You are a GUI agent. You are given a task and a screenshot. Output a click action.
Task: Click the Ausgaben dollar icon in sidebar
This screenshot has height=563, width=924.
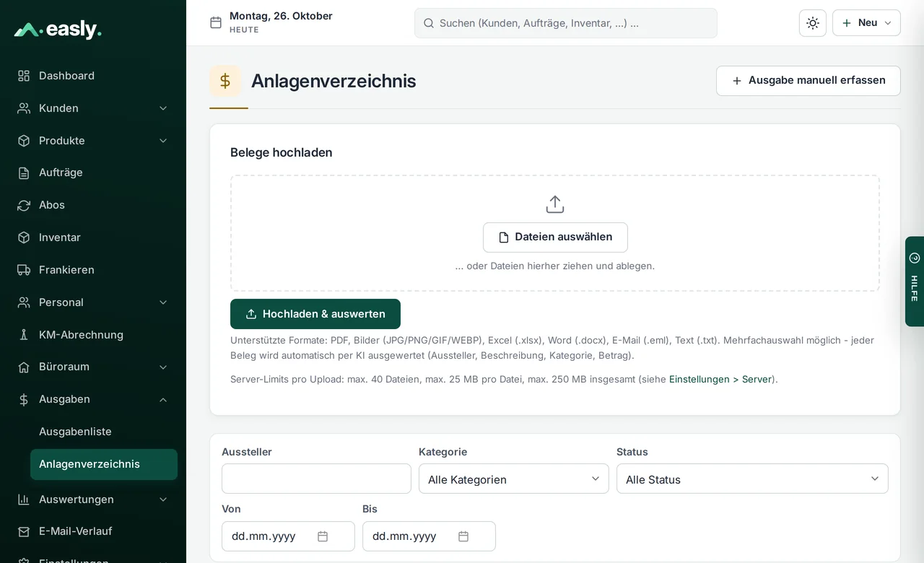(x=24, y=399)
